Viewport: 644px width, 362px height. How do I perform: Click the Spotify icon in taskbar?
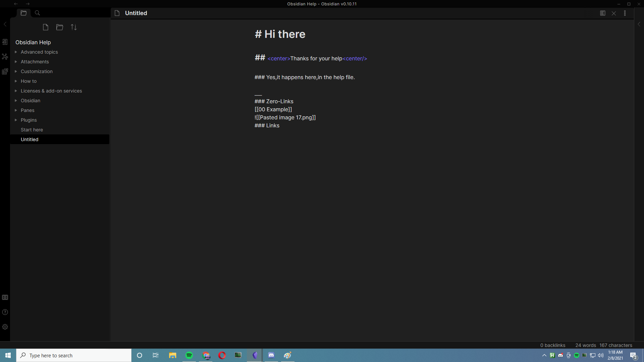[x=189, y=355]
